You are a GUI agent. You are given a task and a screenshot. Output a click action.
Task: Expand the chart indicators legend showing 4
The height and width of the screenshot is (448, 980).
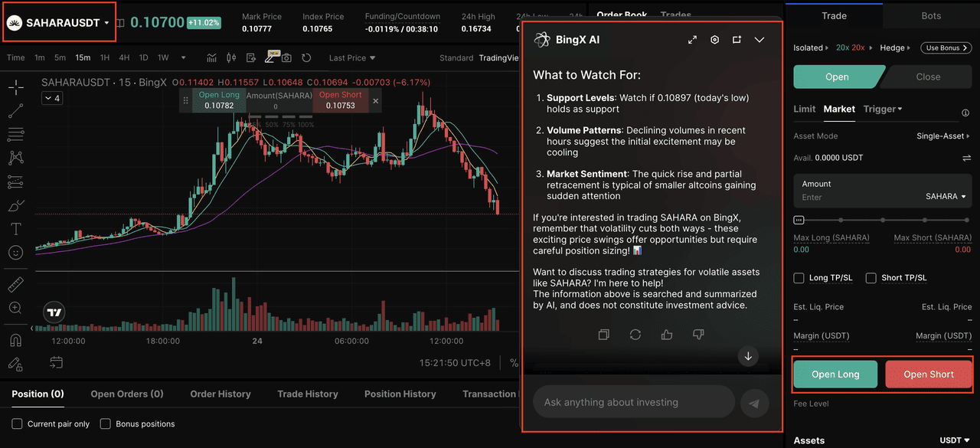(x=53, y=98)
